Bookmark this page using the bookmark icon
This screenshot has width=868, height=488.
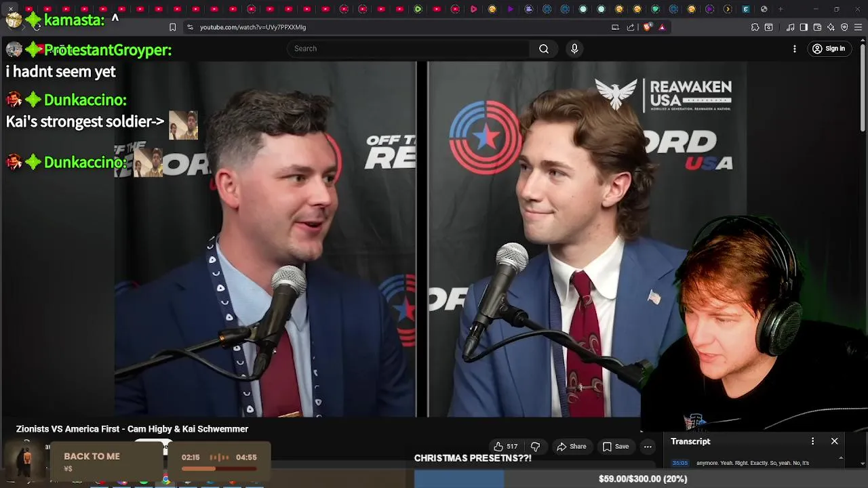172,27
